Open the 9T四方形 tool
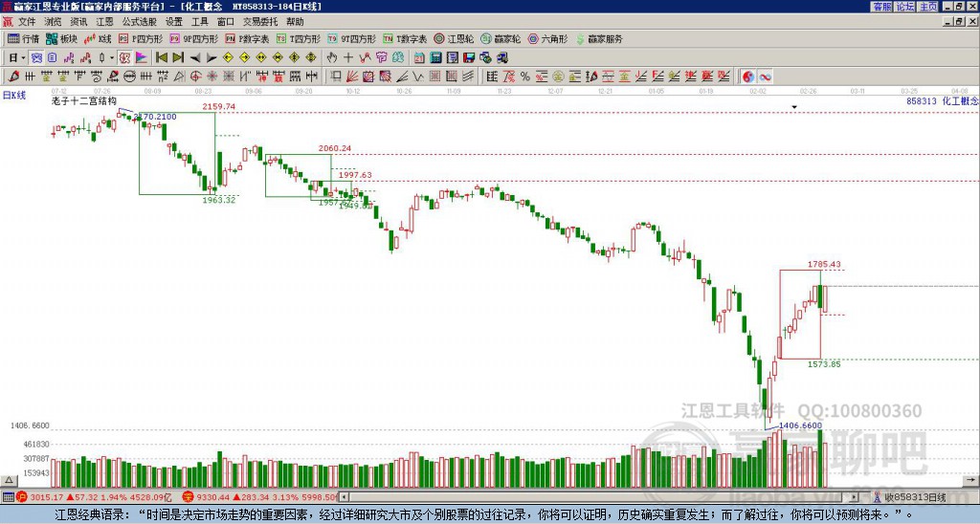The height and width of the screenshot is (524, 980). tap(351, 38)
